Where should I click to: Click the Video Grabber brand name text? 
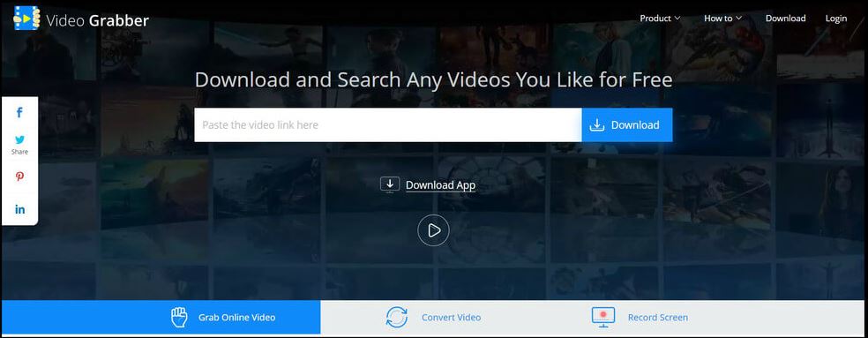pyautogui.click(x=97, y=20)
